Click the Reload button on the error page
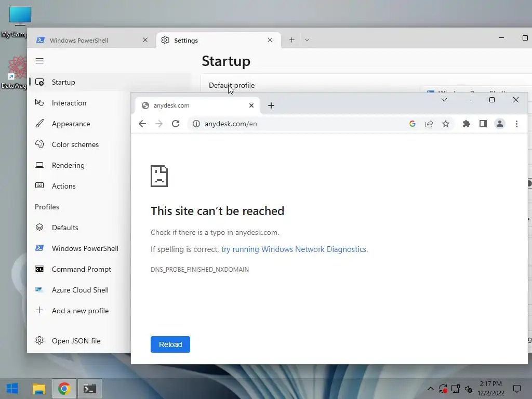Screen dimensions: 532x399 (x=170, y=344)
